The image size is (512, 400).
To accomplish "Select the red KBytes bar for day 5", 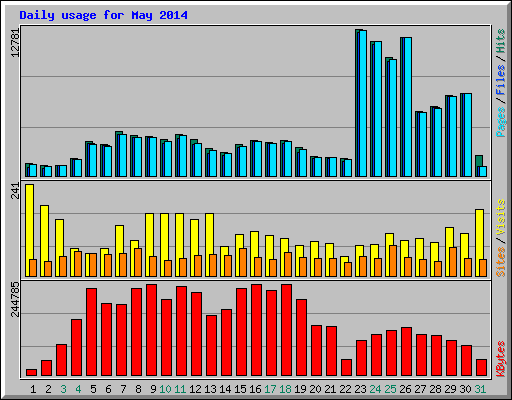I will [x=91, y=332].
